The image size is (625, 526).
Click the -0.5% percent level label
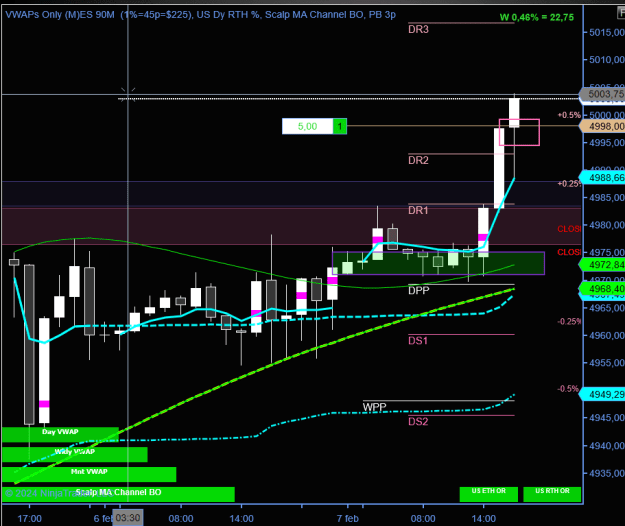coord(568,389)
